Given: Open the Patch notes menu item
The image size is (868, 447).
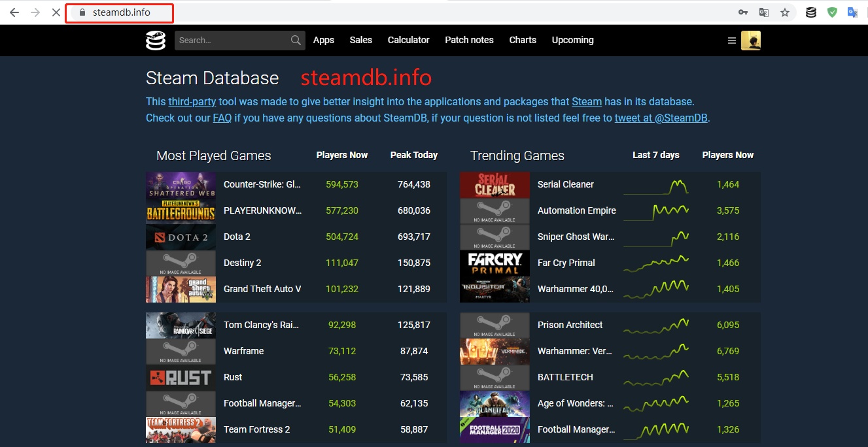Looking at the screenshot, I should (469, 41).
